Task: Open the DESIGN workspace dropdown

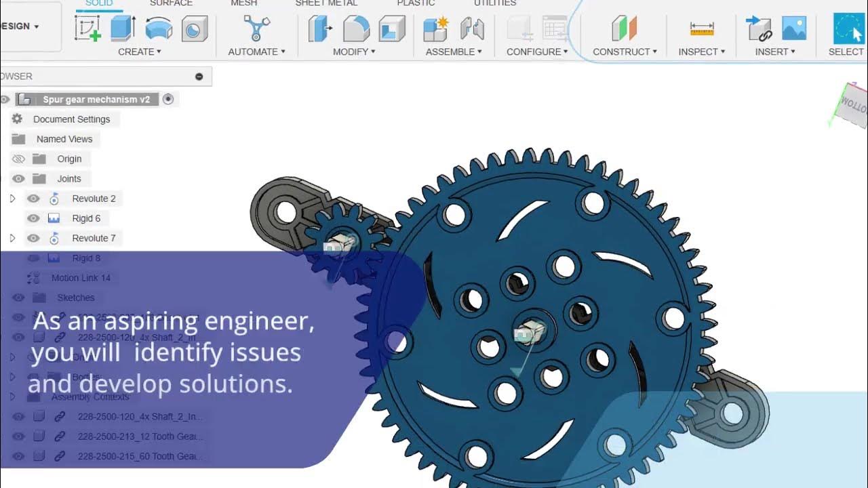Action: 20,26
